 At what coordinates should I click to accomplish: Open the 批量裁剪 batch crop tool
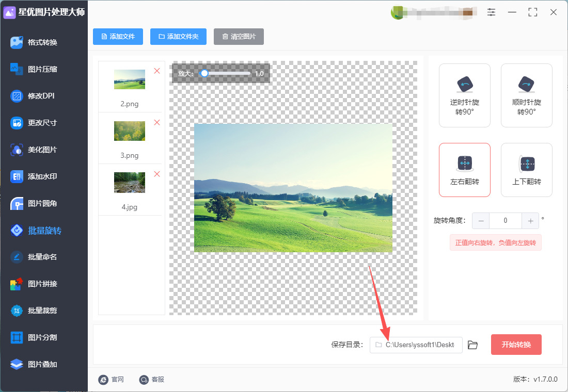click(x=34, y=311)
